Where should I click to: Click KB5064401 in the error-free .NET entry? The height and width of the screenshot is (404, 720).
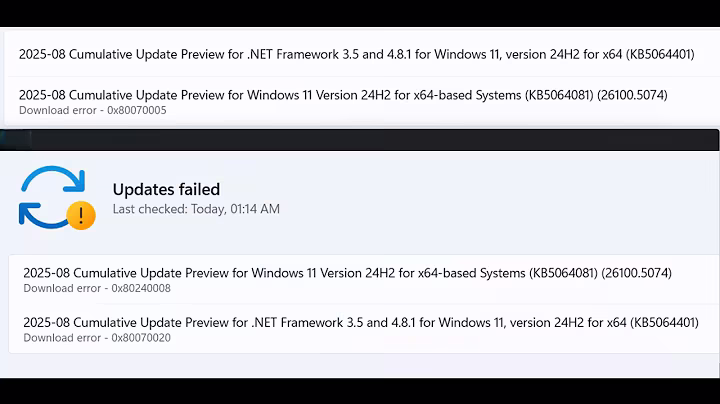657,54
